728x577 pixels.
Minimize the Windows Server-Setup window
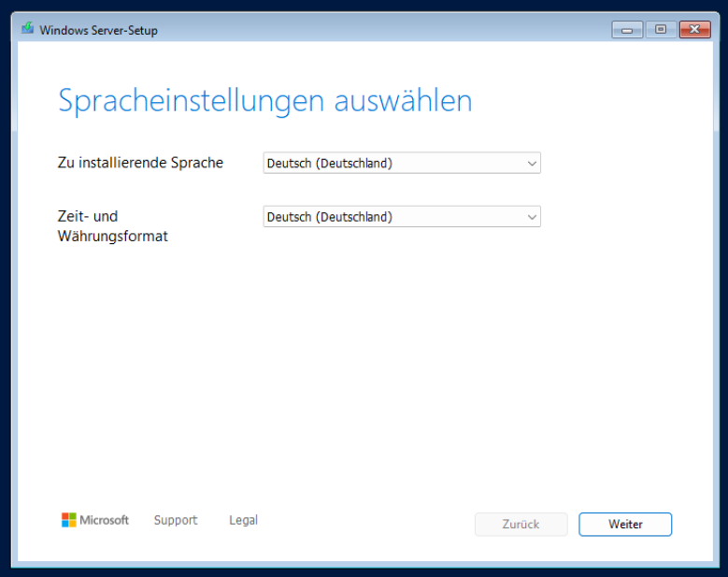(627, 30)
